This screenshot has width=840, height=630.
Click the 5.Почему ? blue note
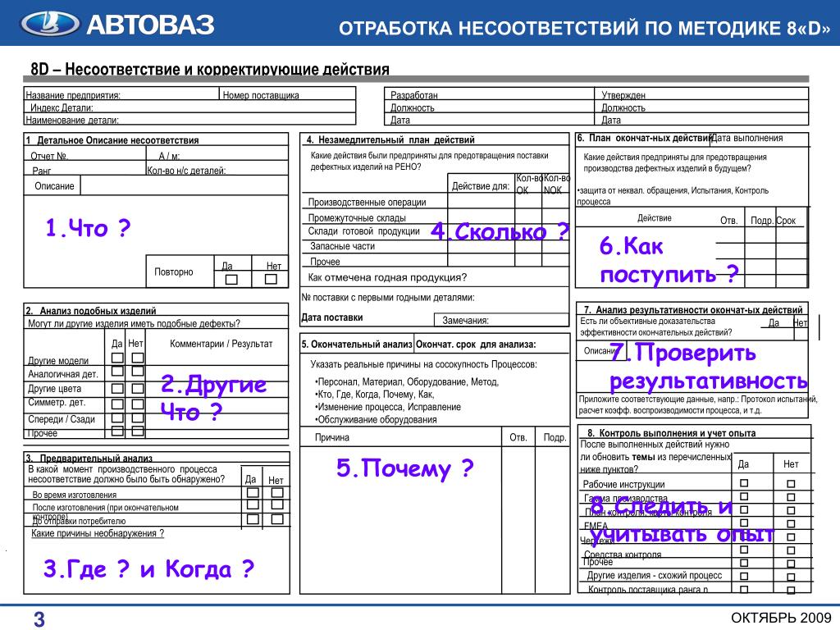(x=405, y=468)
